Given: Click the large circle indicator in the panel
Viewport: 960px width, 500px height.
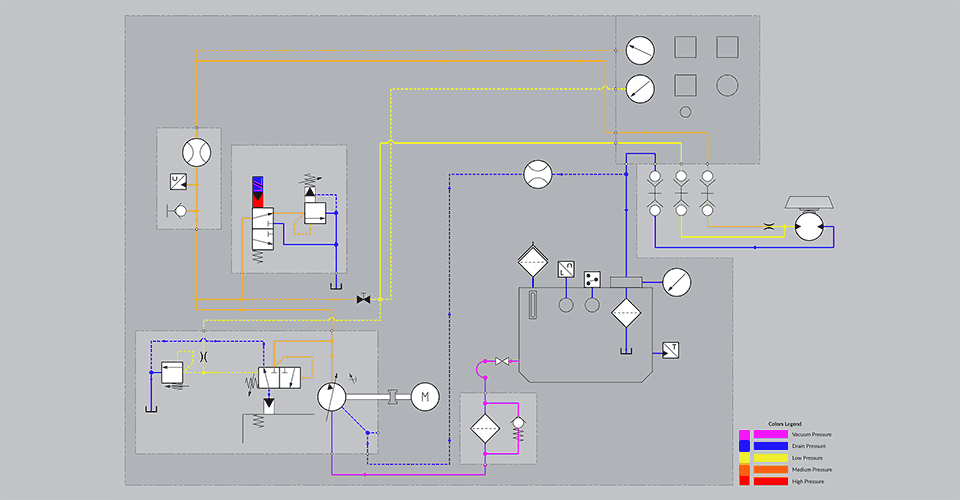Looking at the screenshot, I should 727,86.
